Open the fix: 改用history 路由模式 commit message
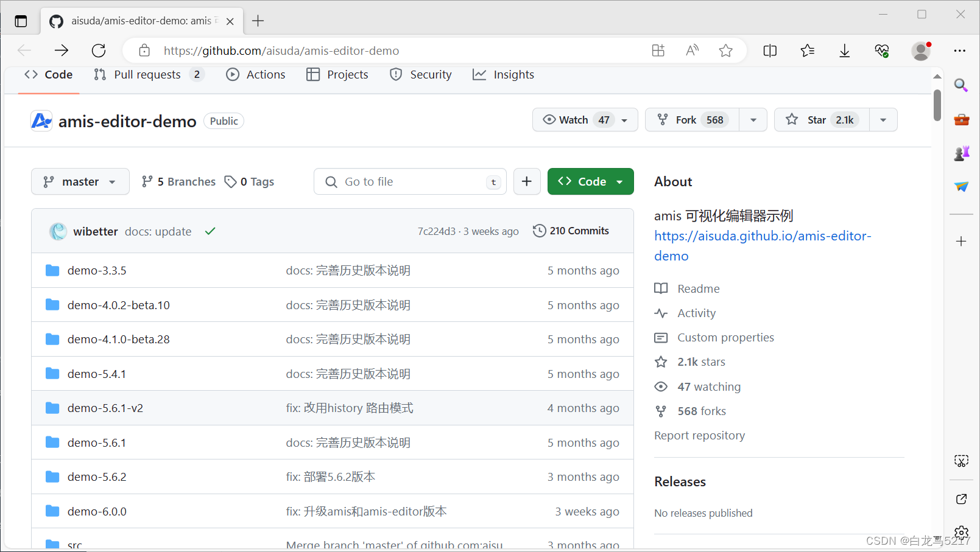Image resolution: width=980 pixels, height=552 pixels. coord(350,408)
